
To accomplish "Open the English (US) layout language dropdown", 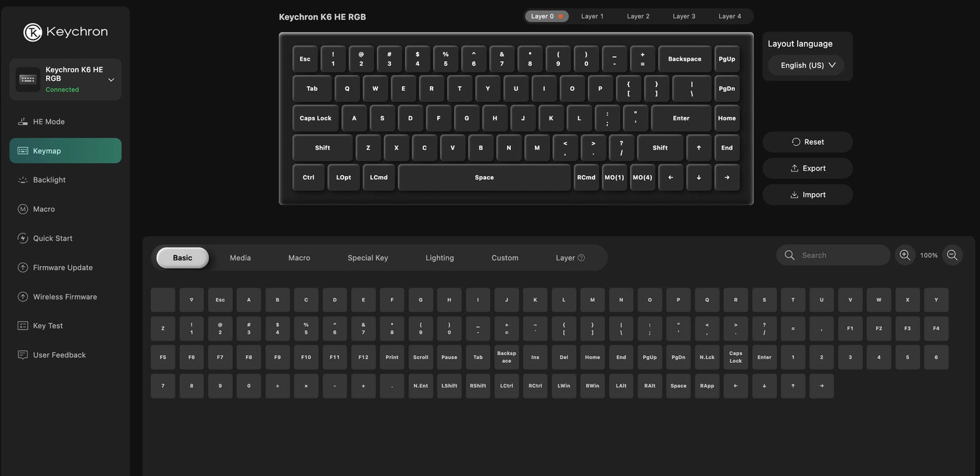I will coord(807,65).
